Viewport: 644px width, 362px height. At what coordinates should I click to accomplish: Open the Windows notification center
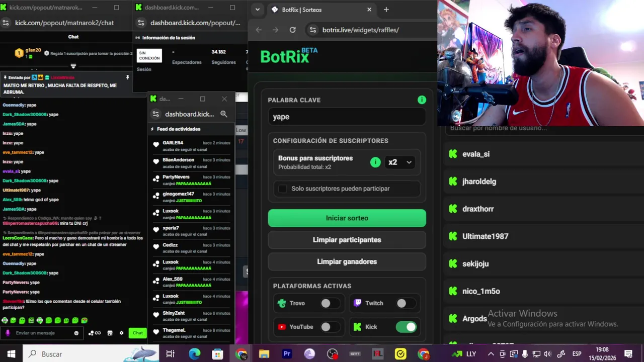point(628,354)
